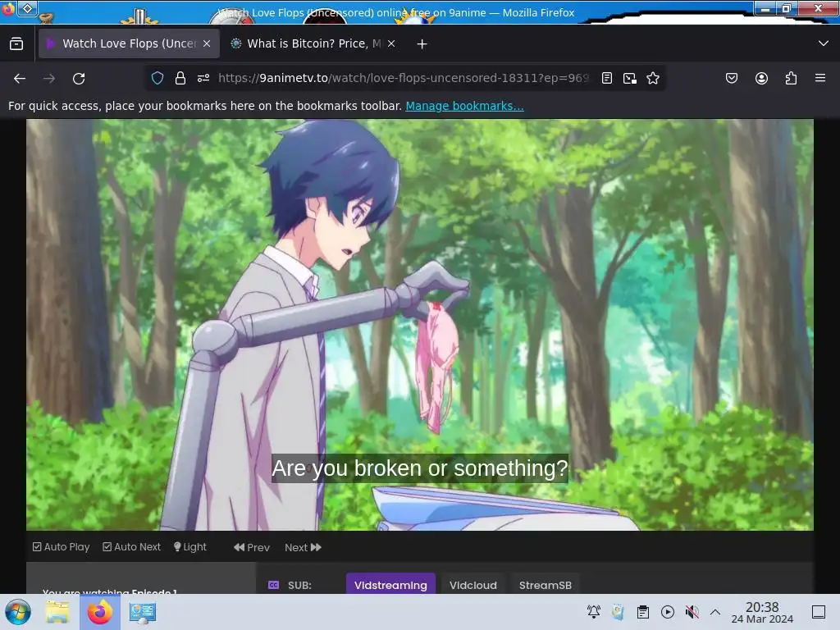Open the media player tray icon
840x630 pixels.
[668, 612]
